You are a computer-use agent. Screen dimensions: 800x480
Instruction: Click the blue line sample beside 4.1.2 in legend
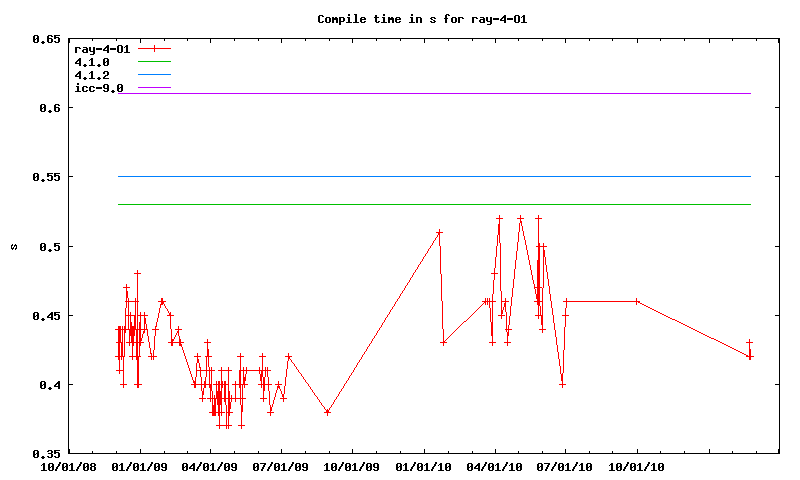click(155, 75)
